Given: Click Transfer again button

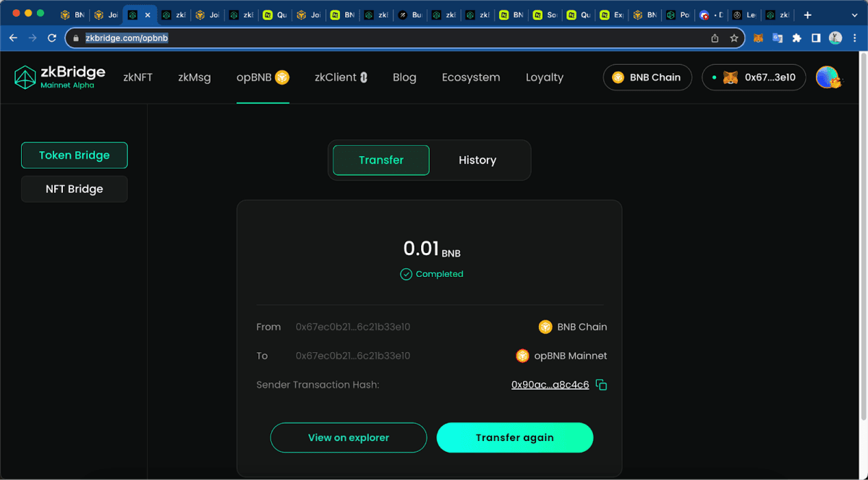Looking at the screenshot, I should pos(515,437).
